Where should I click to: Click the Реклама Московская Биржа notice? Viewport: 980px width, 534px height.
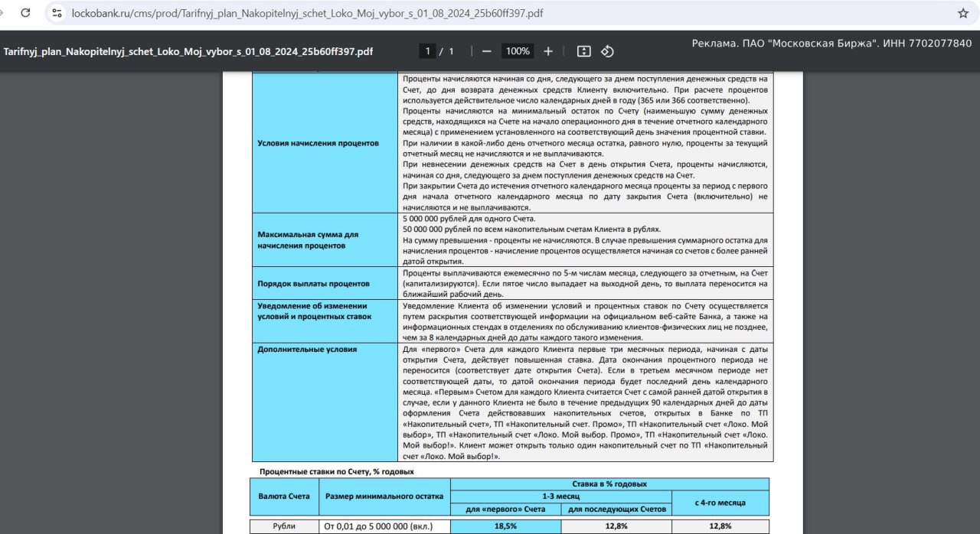pyautogui.click(x=831, y=44)
